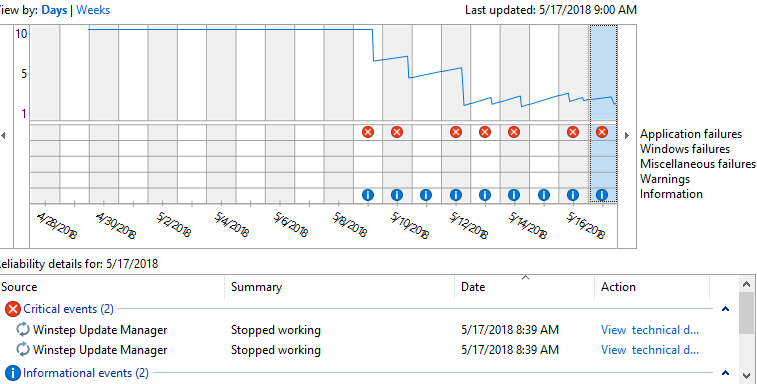Click the refresh icon beside first Winstep Update Manager
This screenshot has height=384, width=757.
point(23,329)
